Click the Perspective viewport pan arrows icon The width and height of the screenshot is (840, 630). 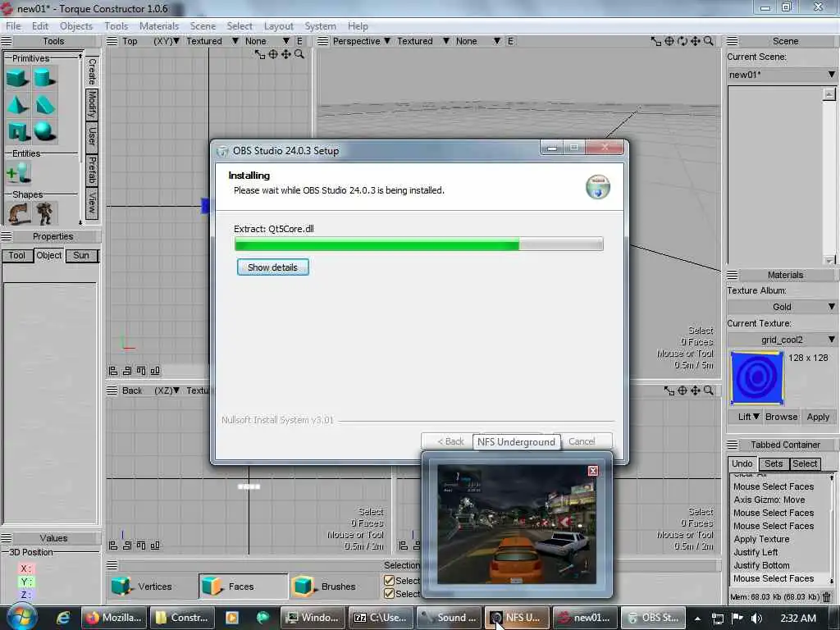(x=696, y=41)
